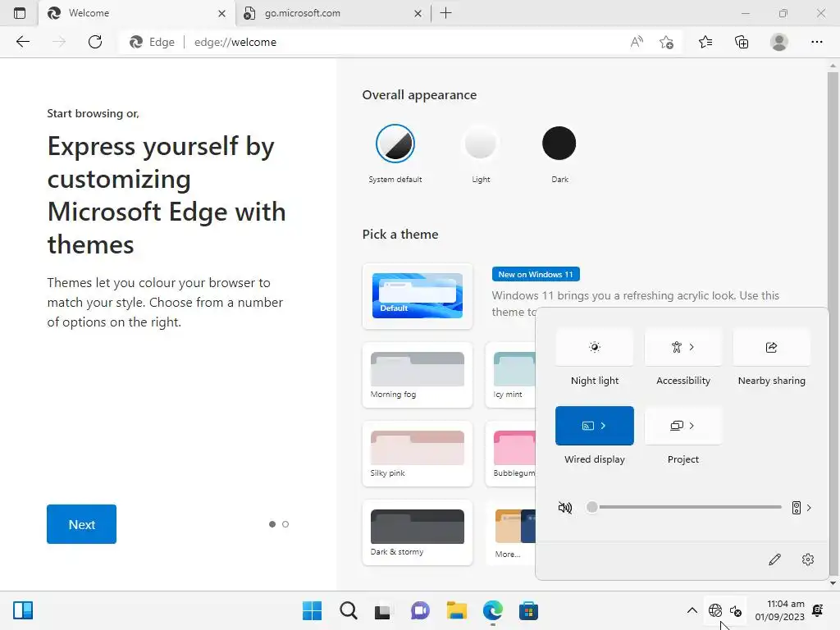This screenshot has width=840, height=630.
Task: Select the Morning fog theme
Action: tap(418, 375)
